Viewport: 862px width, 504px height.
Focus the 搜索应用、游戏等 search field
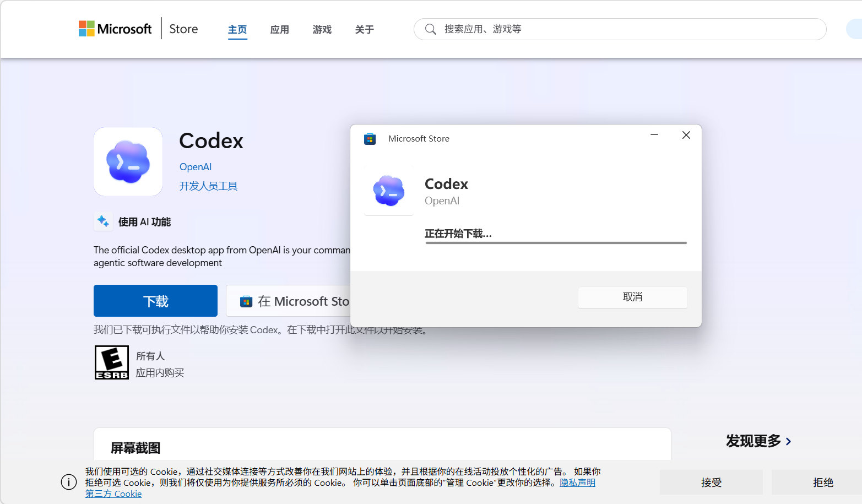pyautogui.click(x=620, y=29)
